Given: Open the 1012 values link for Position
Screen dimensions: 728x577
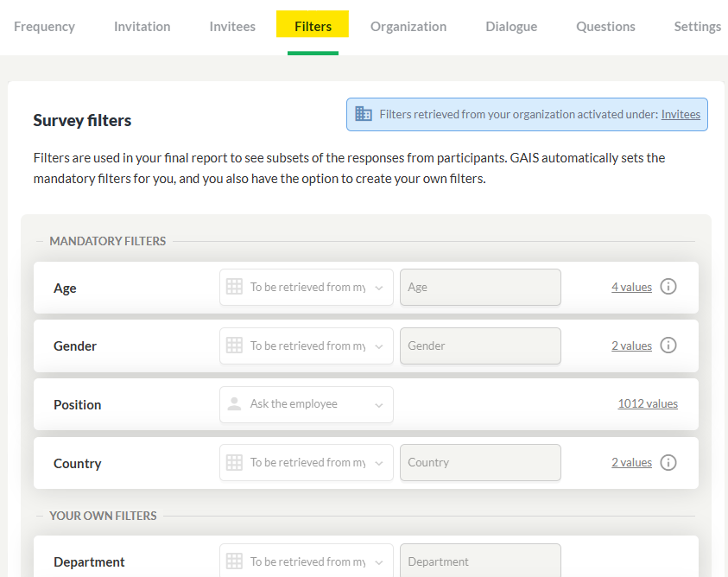Looking at the screenshot, I should pos(648,403).
